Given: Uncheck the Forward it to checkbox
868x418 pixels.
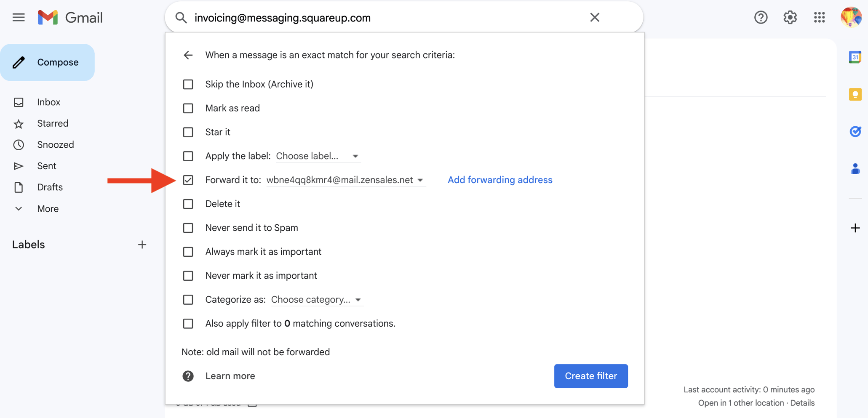Looking at the screenshot, I should (x=188, y=180).
